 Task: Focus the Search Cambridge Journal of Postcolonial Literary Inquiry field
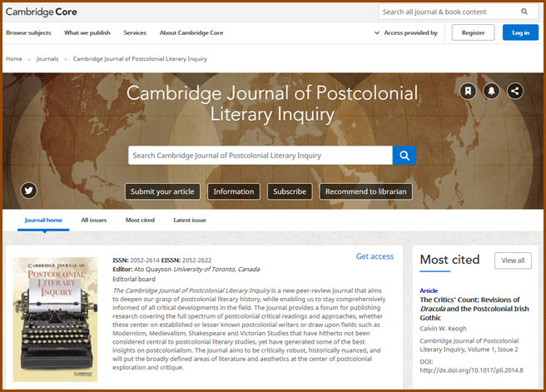pos(261,156)
